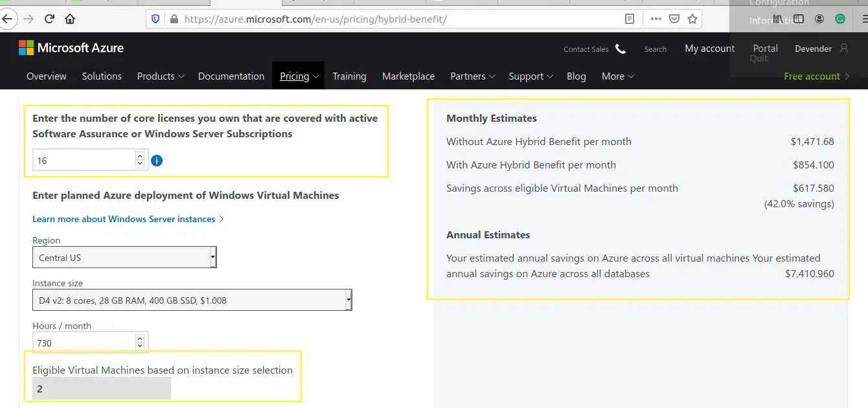Open the Region dropdown showing Central US
This screenshot has width=868, height=408.
pos(124,257)
